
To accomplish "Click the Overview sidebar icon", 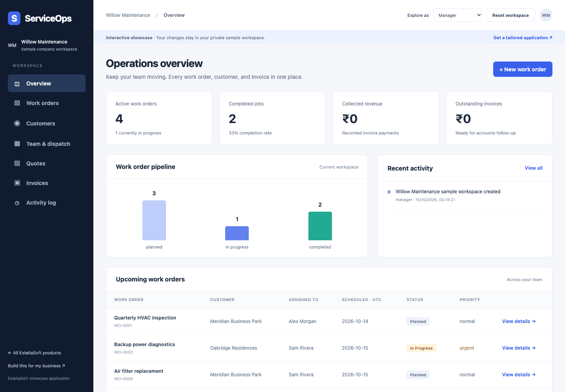I will click(x=17, y=83).
